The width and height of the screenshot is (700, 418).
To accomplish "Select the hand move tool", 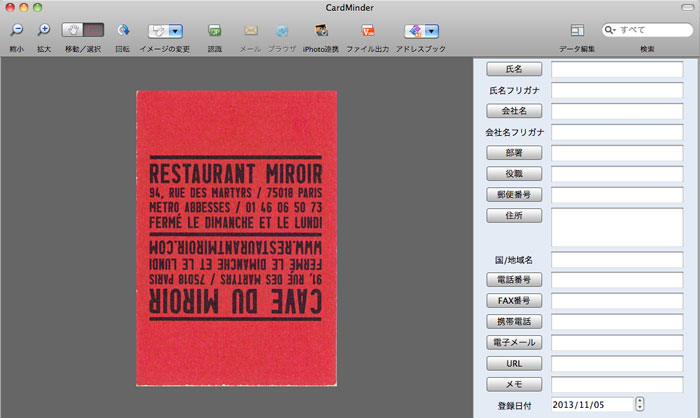I will tap(72, 30).
